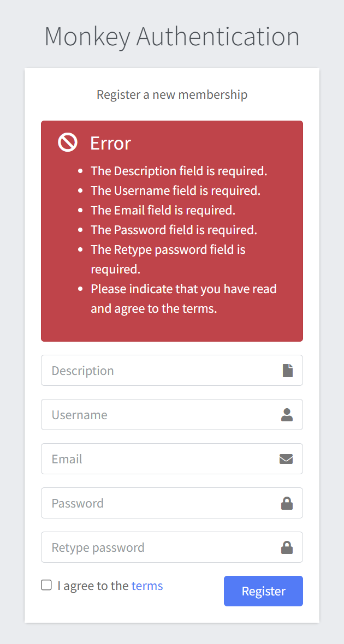Focus the Email input field

coord(172,459)
